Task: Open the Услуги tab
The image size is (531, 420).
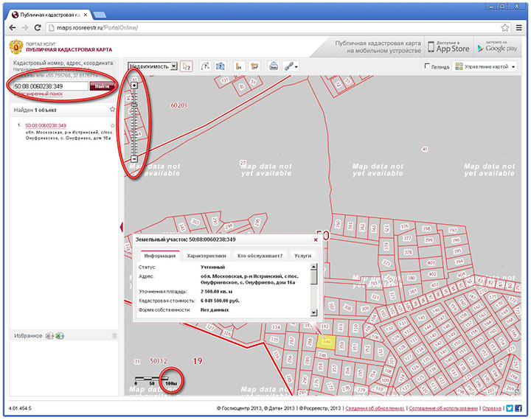Action: (302, 256)
